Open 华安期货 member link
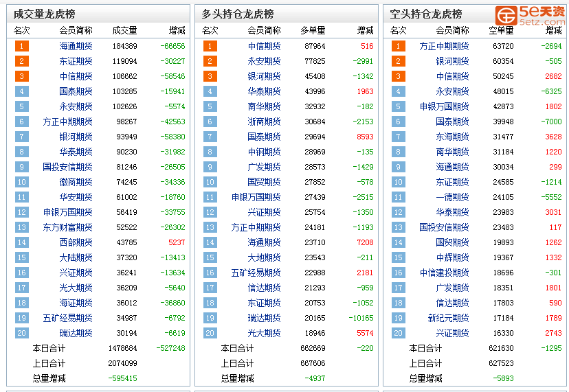 [x=76, y=197]
